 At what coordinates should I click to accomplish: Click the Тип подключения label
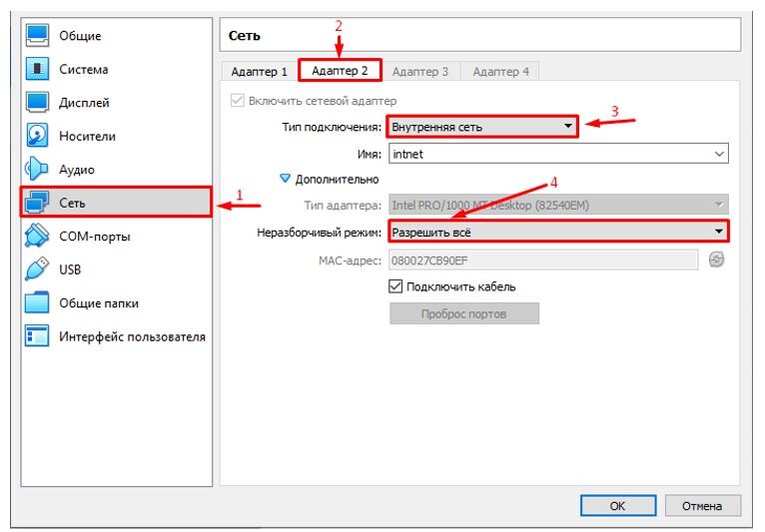click(x=332, y=127)
